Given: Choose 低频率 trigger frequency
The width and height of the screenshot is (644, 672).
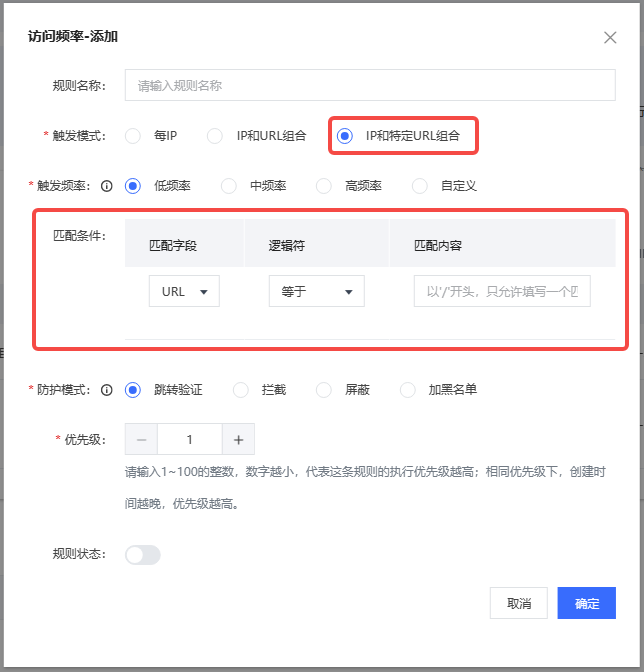Looking at the screenshot, I should (x=133, y=186).
